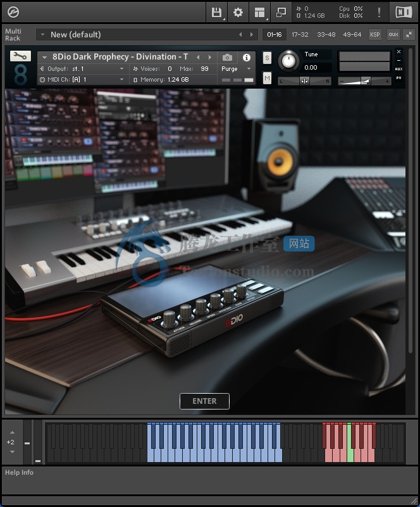This screenshot has height=507, width=420.
Task: Click the Kontakt logo icon
Action: (x=13, y=12)
